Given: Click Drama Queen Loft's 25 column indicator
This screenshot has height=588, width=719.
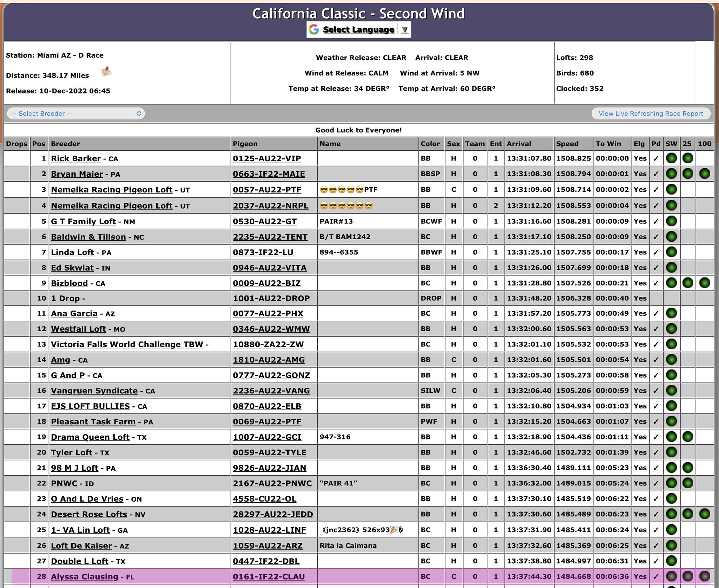Looking at the screenshot, I should click(687, 437).
